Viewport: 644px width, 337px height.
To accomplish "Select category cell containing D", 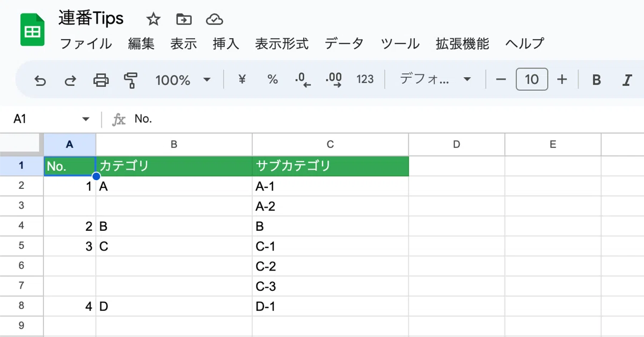I will tap(174, 306).
